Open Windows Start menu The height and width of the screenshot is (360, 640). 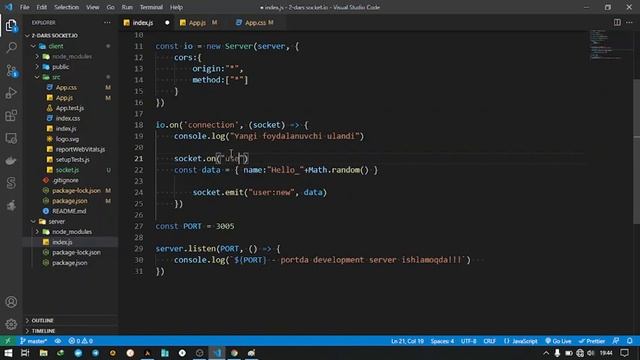pos(8,353)
